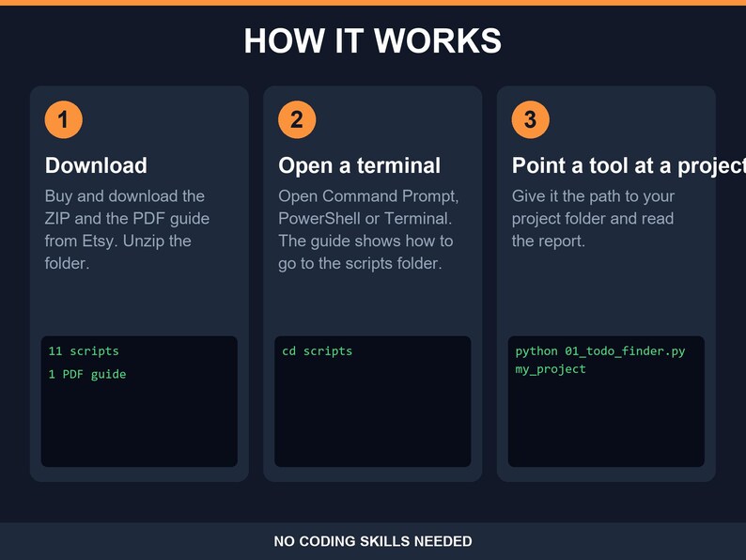Click the 'my_project' code line
The image size is (746, 560).
coord(551,369)
